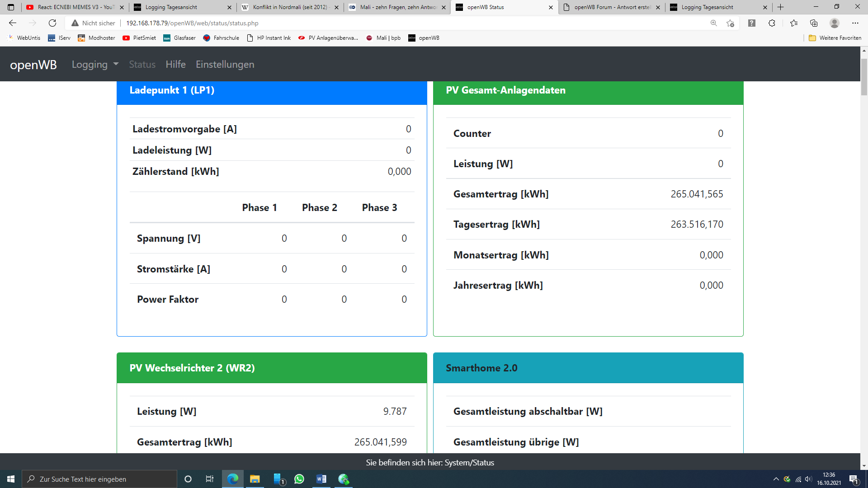Open browser settings three-dots menu
This screenshot has width=868, height=488.
pos(855,23)
